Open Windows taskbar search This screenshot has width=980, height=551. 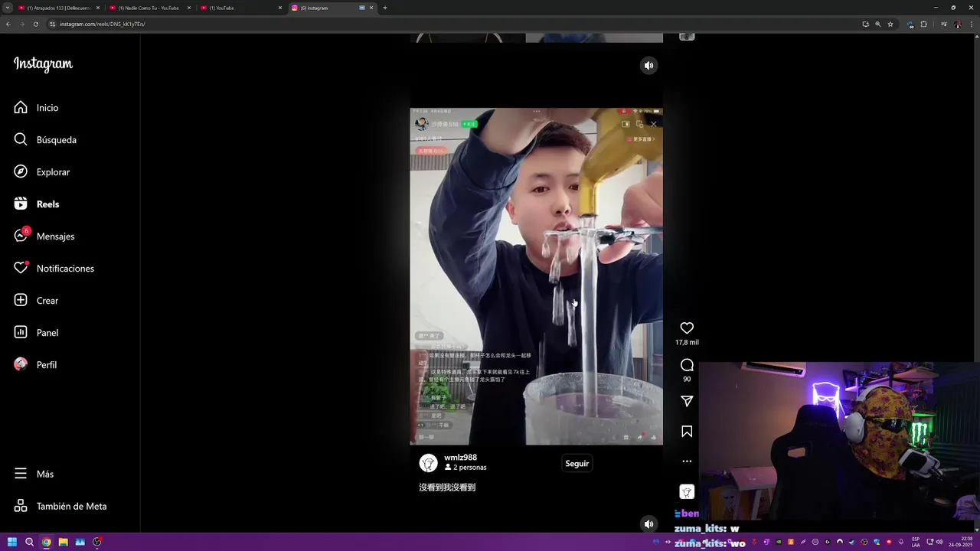tap(29, 542)
